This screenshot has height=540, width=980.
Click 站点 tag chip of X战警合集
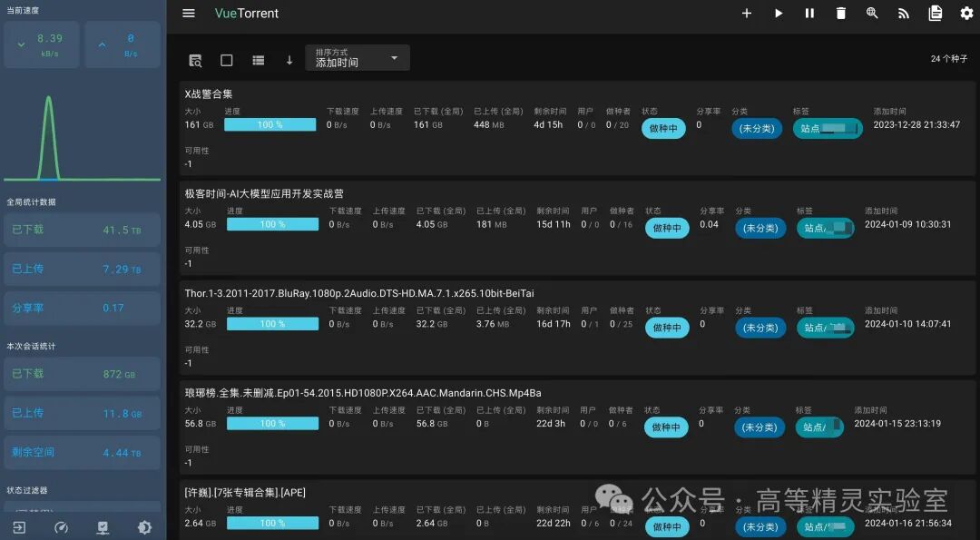pos(828,128)
